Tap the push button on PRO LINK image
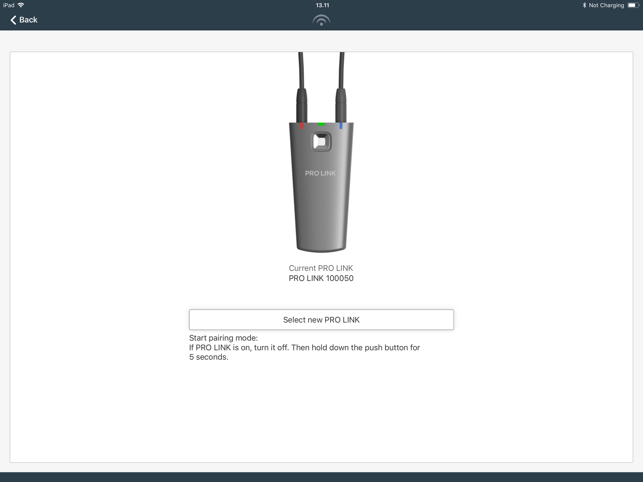This screenshot has width=643, height=482. point(321,142)
